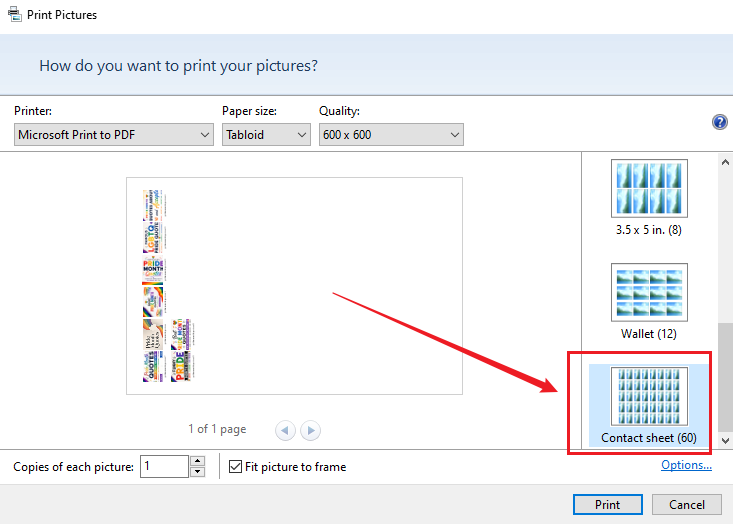Viewport: 733px width, 524px height.
Task: Open the Options link
Action: [x=686, y=465]
